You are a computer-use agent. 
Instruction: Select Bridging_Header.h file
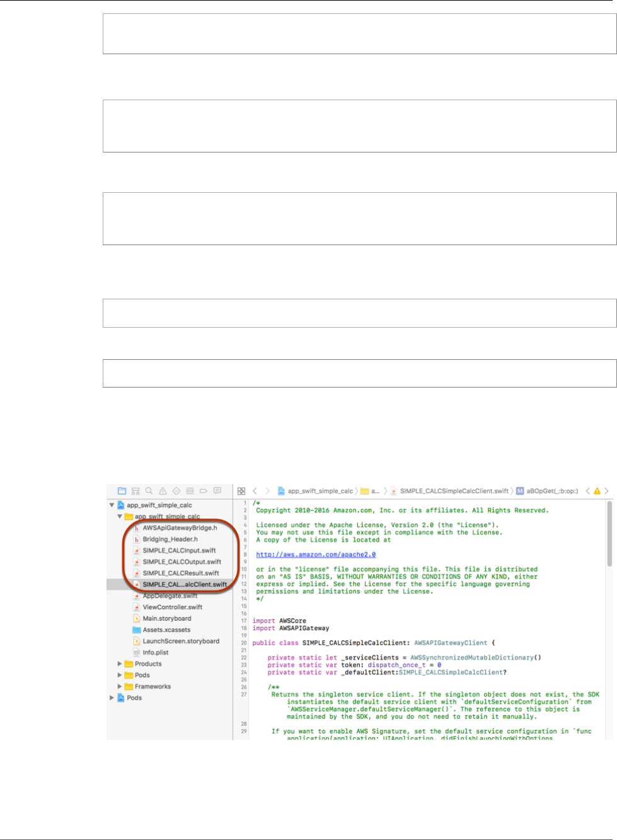[165, 539]
